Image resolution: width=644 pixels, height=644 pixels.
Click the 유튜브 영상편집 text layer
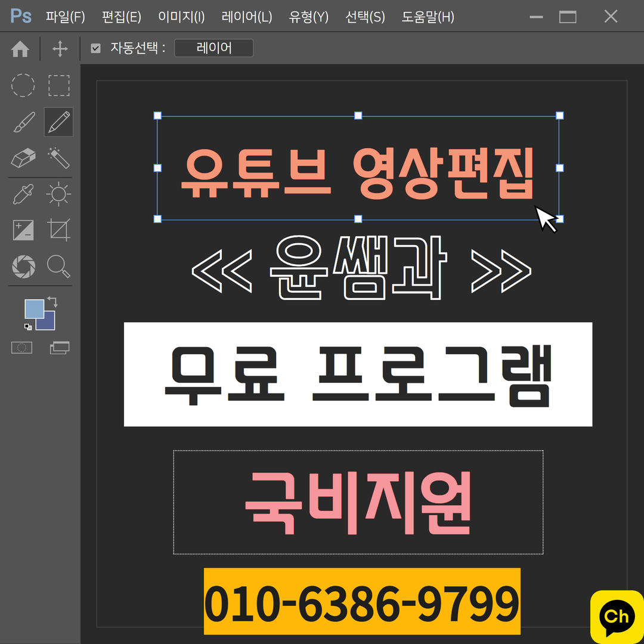358,174
